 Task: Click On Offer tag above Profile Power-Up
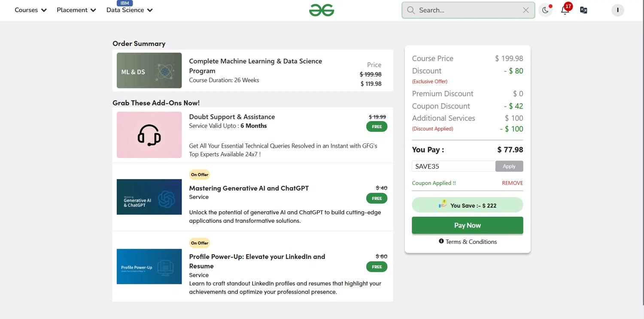tap(200, 243)
